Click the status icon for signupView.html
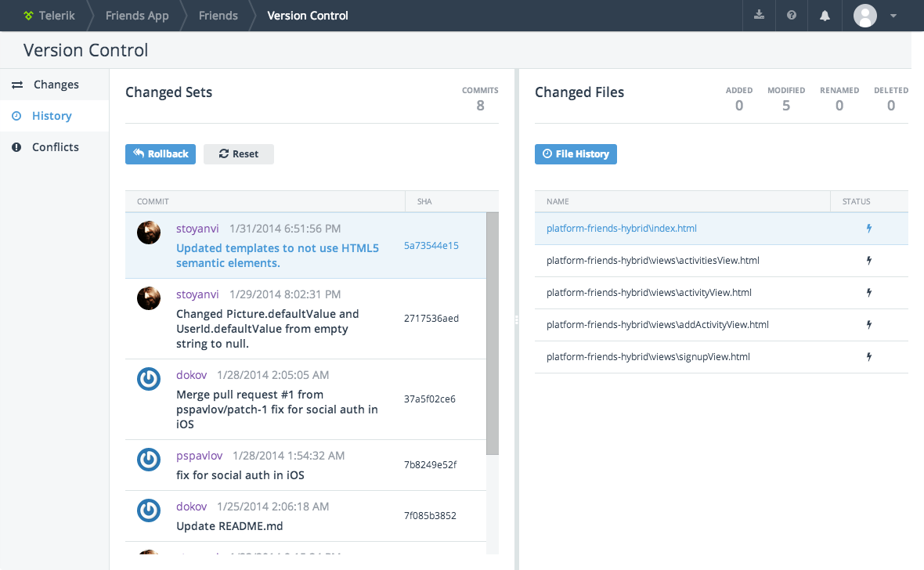This screenshot has height=570, width=924. pos(868,357)
